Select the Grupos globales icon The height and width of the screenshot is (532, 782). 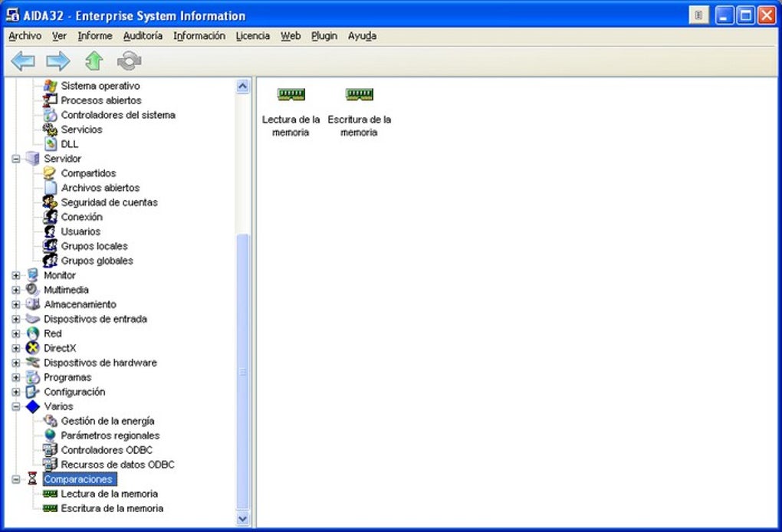[x=50, y=261]
